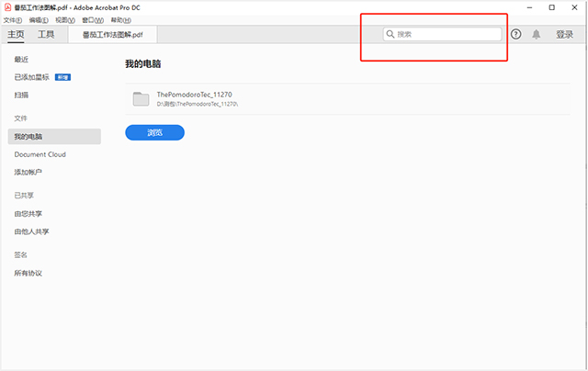Close the Acrobat window
The height and width of the screenshot is (371, 588).
(574, 7)
